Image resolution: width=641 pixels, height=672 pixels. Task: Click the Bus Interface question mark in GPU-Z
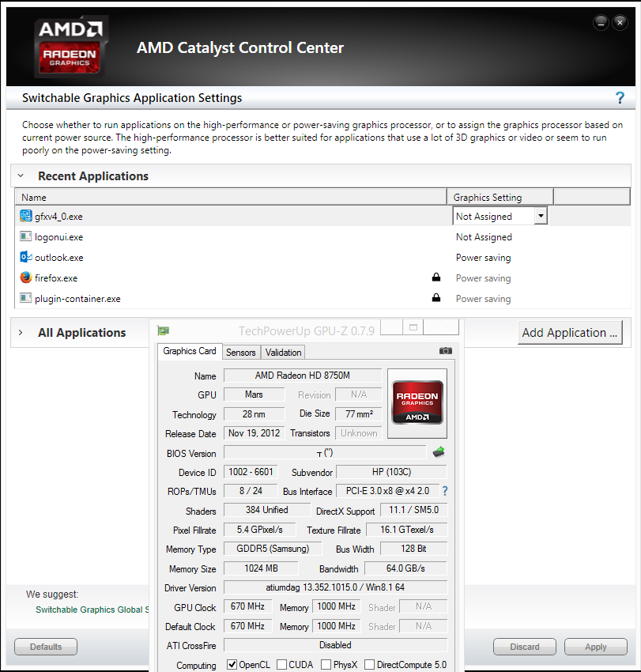tap(445, 491)
